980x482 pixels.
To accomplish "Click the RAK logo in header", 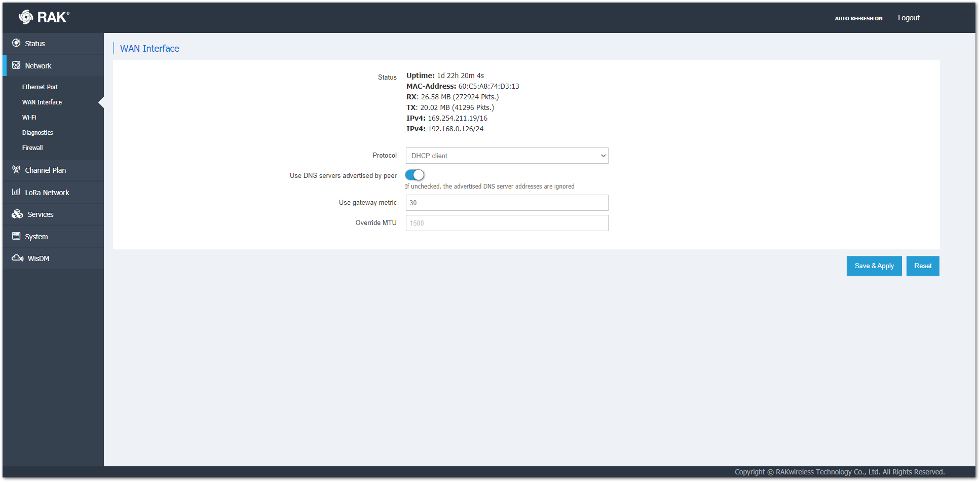I will pyautogui.click(x=44, y=17).
